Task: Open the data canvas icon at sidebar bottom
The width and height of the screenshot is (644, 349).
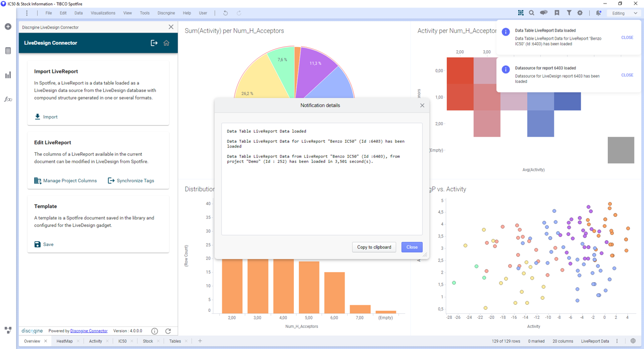Action: pos(8,330)
